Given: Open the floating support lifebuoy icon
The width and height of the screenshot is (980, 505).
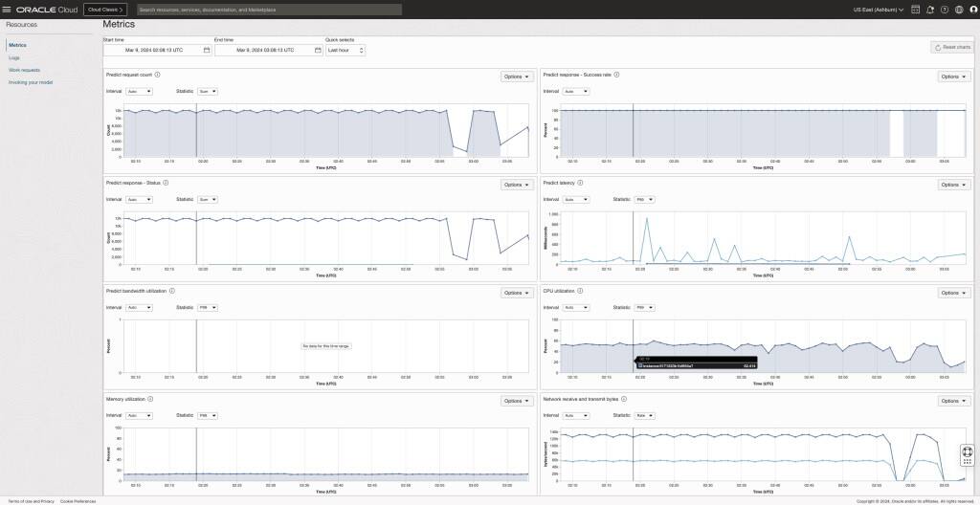Looking at the screenshot, I should pos(967,451).
